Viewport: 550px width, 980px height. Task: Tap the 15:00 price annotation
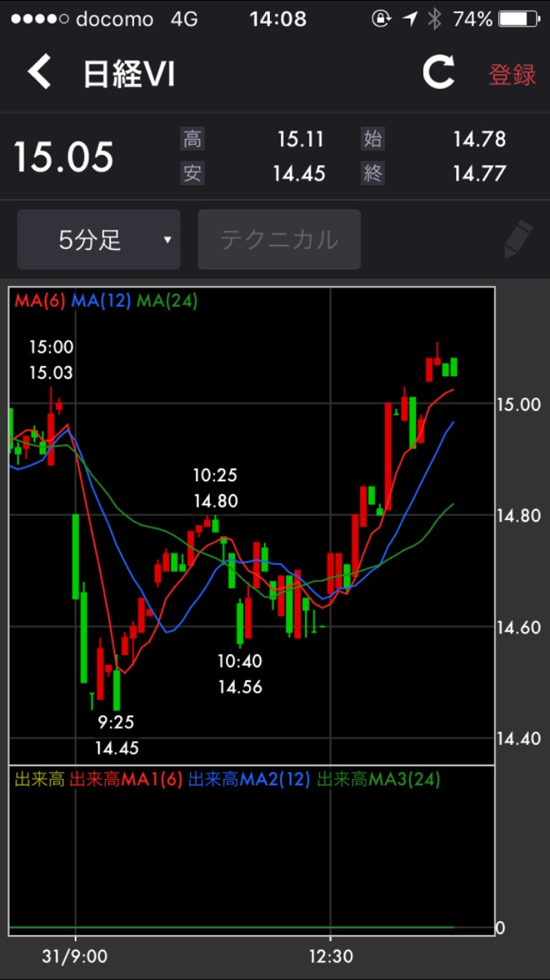[x=51, y=359]
